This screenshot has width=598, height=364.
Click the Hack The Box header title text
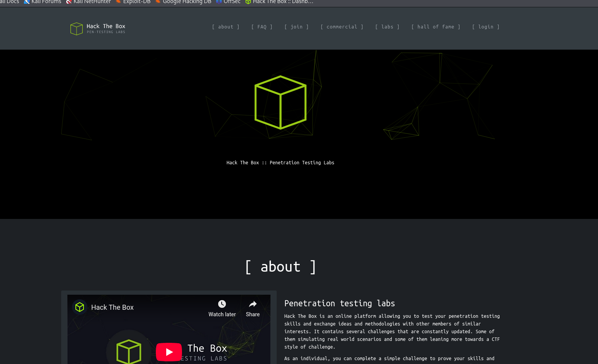click(x=106, y=26)
